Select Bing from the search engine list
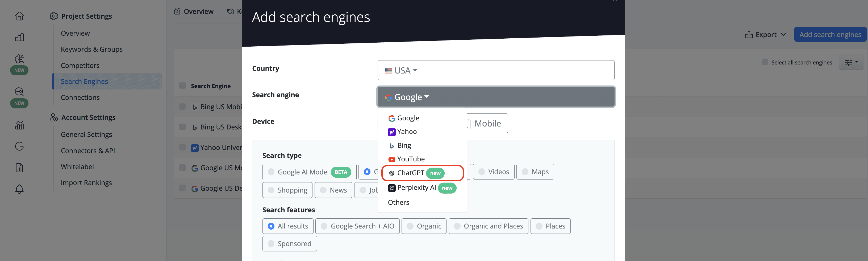The height and width of the screenshot is (261, 868). pyautogui.click(x=422, y=145)
